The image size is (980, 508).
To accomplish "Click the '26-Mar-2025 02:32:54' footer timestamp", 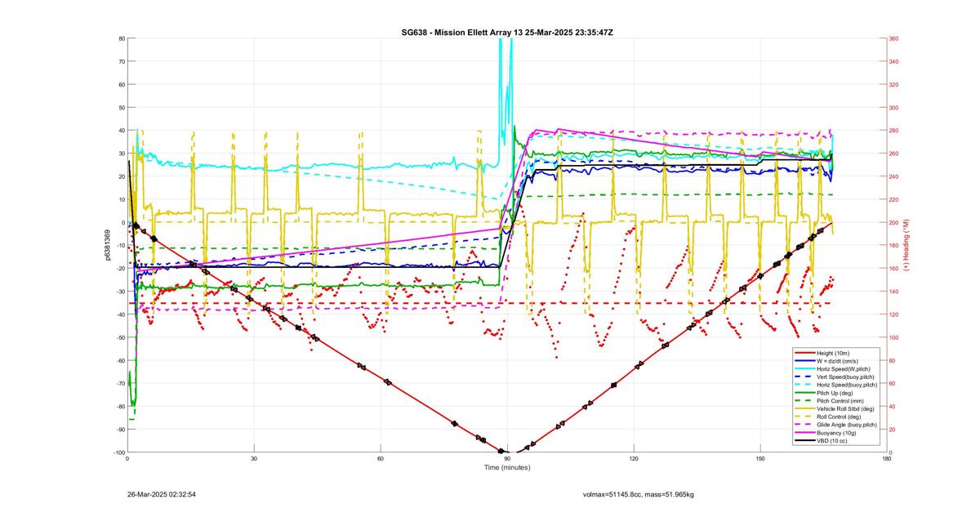I will pos(161,494).
